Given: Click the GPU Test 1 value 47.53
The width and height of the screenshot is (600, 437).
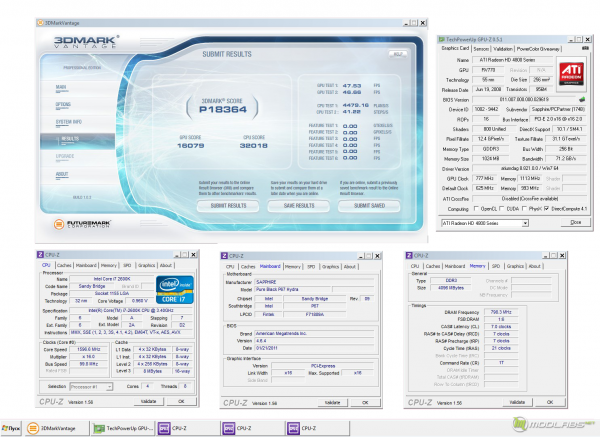Looking at the screenshot, I should click(352, 86).
